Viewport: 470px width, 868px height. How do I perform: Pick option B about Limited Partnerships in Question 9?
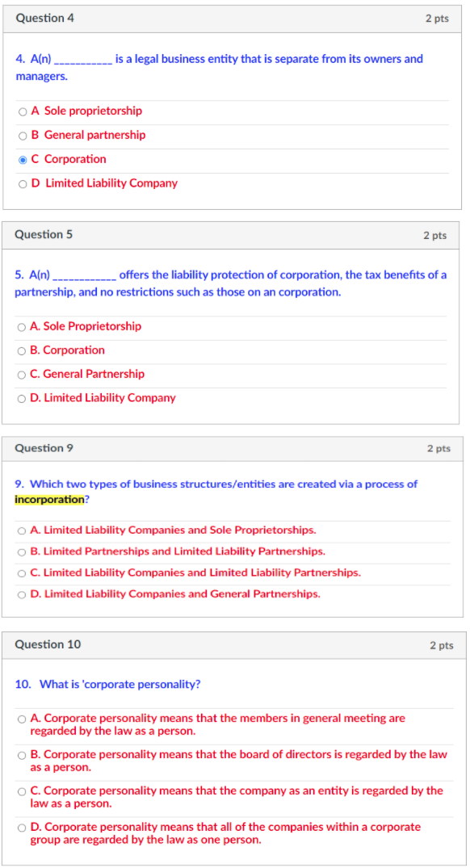coord(21,551)
